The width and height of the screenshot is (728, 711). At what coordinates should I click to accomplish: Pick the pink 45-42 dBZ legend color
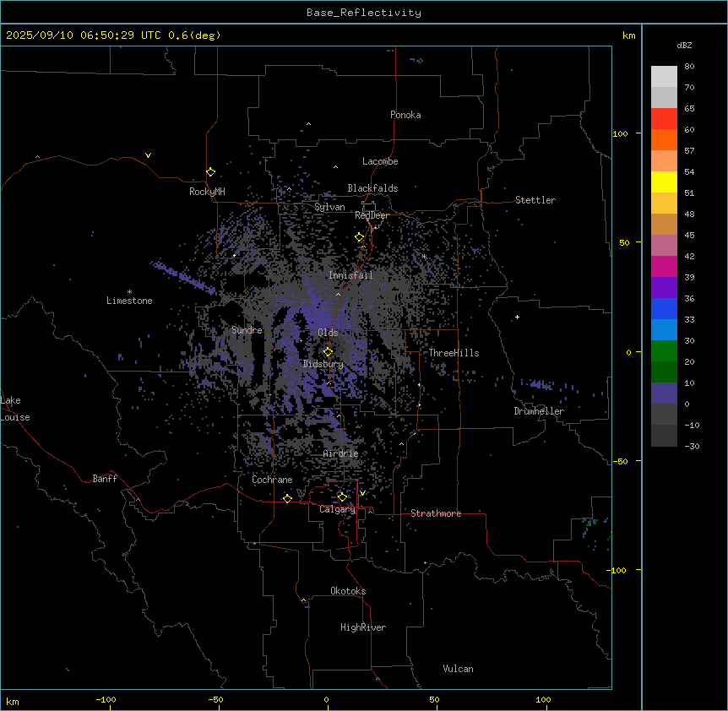pyautogui.click(x=664, y=245)
